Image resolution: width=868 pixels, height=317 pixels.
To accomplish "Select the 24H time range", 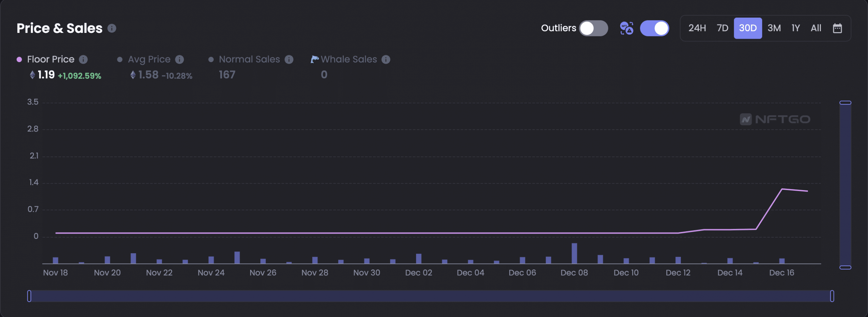I will click(x=697, y=28).
